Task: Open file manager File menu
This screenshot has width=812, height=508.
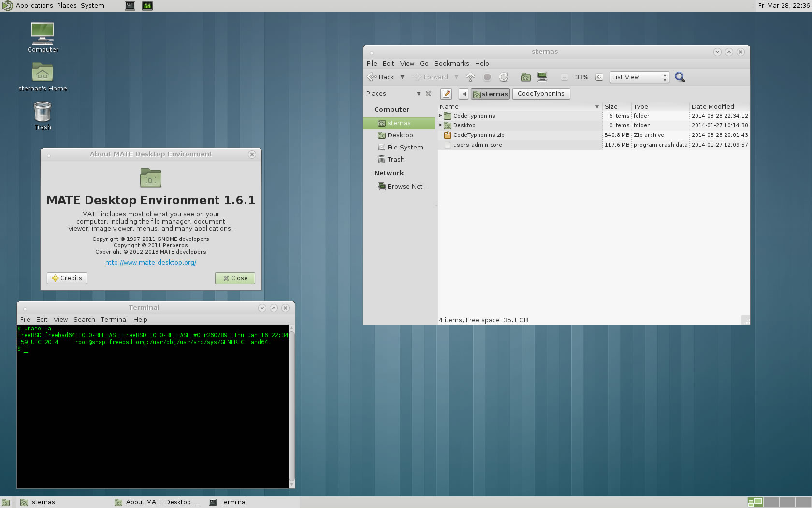Action: click(x=372, y=63)
